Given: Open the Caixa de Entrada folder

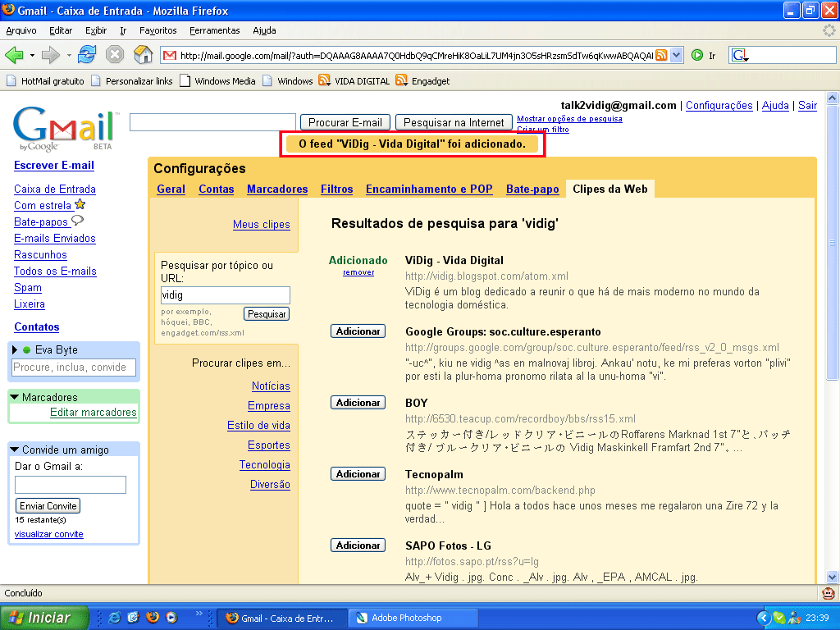Looking at the screenshot, I should pos(55,189).
